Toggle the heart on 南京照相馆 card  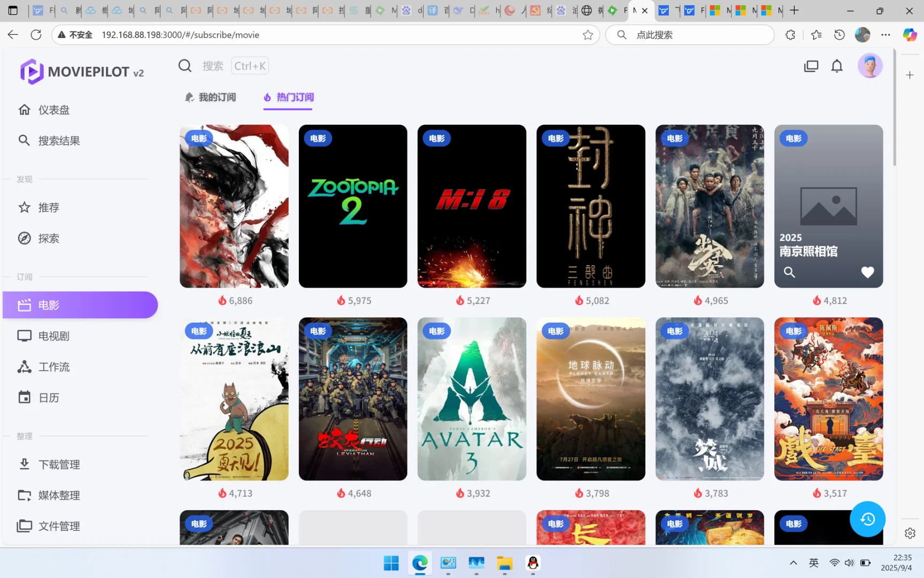(x=867, y=272)
